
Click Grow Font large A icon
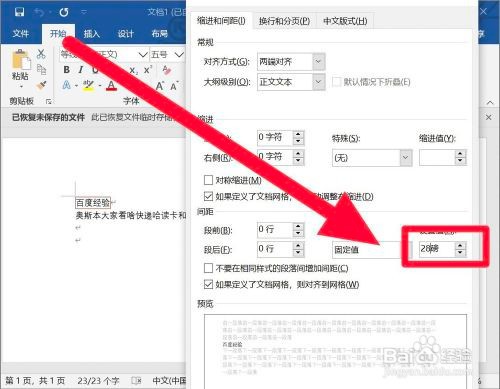159,86
